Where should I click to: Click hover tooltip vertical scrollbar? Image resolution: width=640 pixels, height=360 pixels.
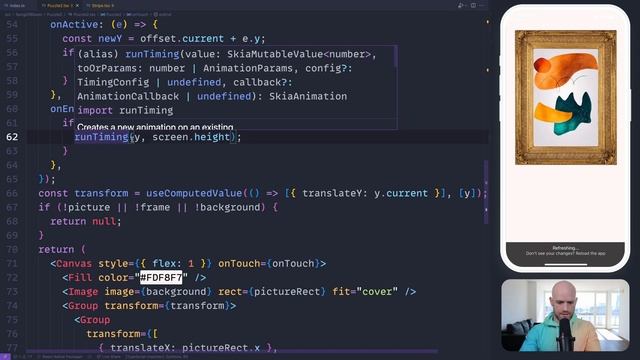(396, 56)
